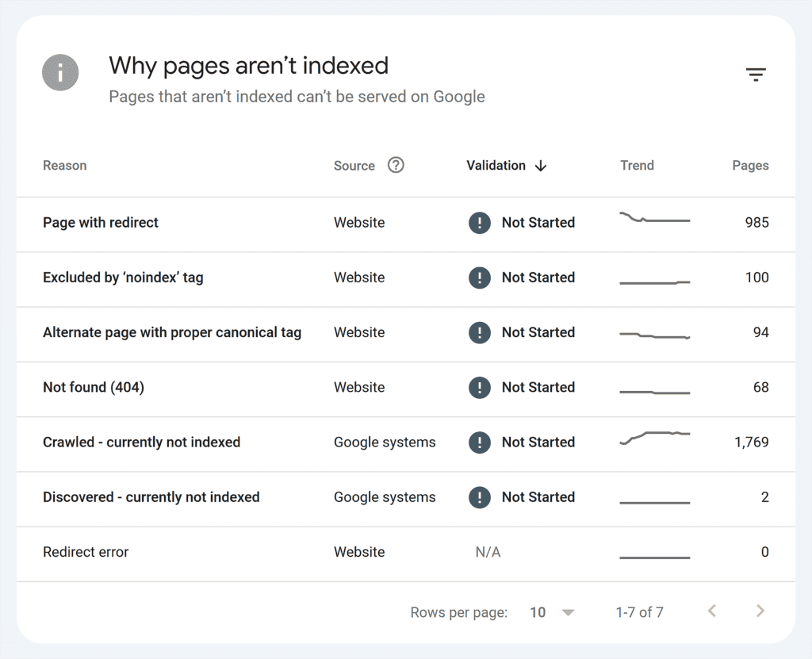Image resolution: width=812 pixels, height=659 pixels.
Task: Select the Not Started status for Alternate page row
Action: pyautogui.click(x=538, y=333)
